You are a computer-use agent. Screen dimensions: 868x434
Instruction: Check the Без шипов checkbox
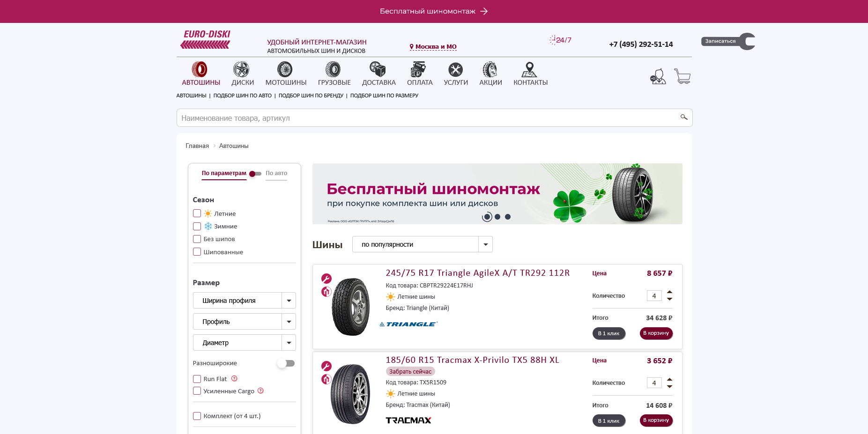click(197, 239)
